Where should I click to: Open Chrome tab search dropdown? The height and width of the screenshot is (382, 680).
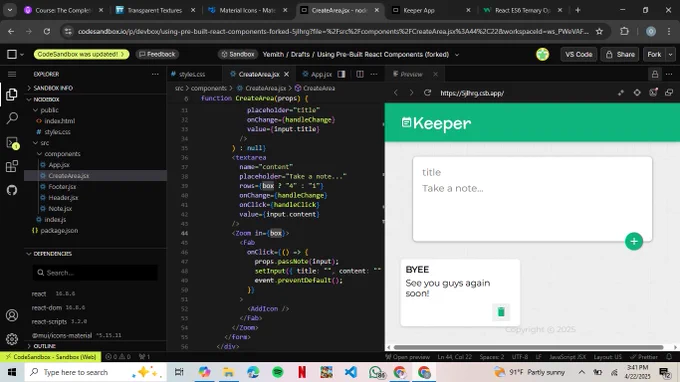(10, 10)
